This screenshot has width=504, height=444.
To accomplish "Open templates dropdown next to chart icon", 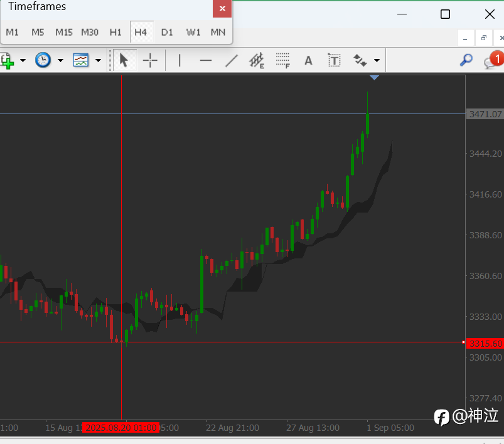I will 99,60.
